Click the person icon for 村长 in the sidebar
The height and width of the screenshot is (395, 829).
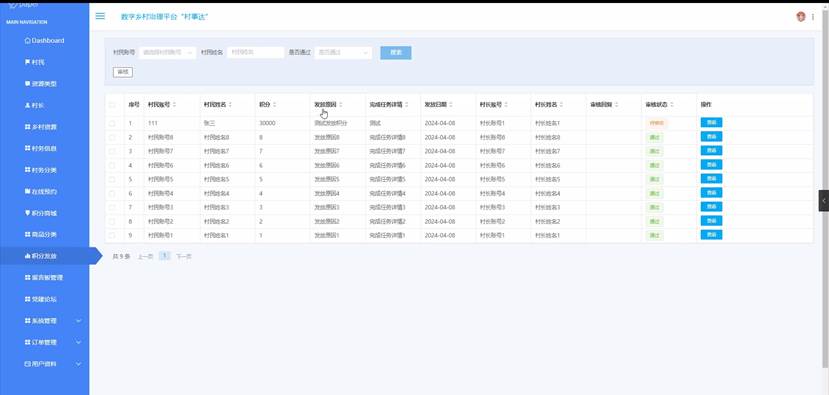pos(27,105)
